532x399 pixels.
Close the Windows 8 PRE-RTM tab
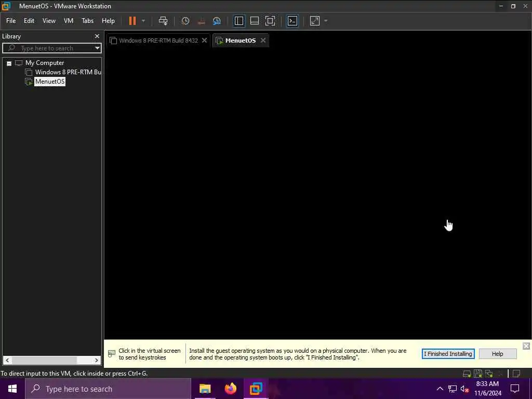tap(204, 41)
